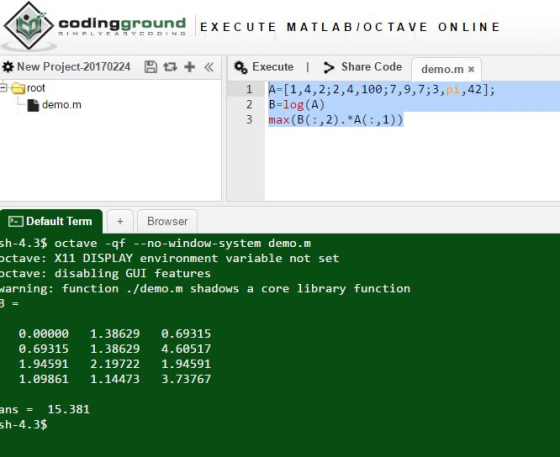This screenshot has height=457, width=560.
Task: Click the Share Code button
Action: pyautogui.click(x=371, y=67)
